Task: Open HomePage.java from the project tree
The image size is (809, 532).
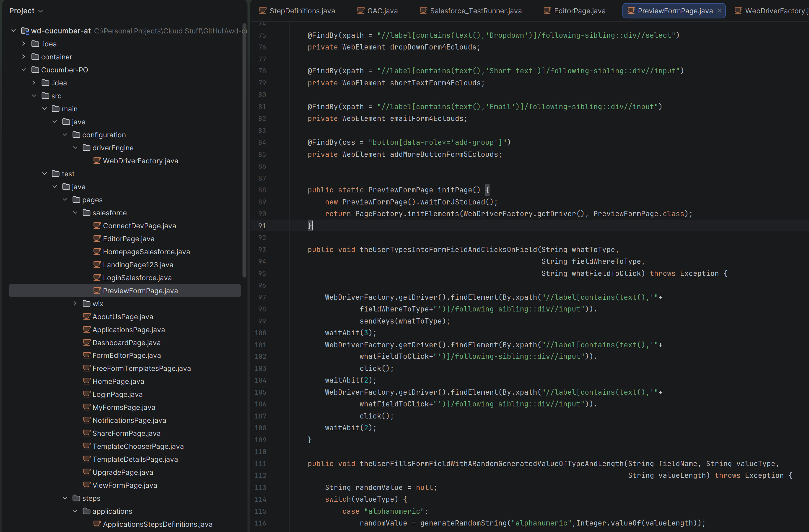Action: [x=118, y=381]
